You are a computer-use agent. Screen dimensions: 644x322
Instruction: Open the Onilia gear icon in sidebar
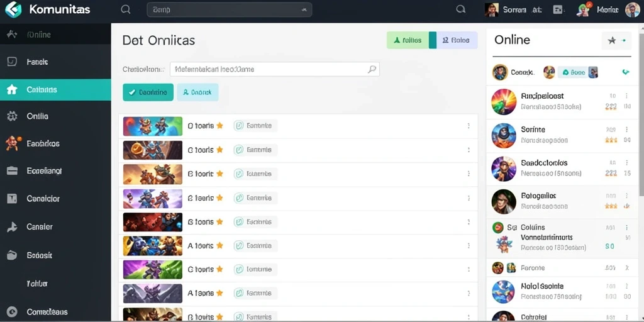[12, 116]
